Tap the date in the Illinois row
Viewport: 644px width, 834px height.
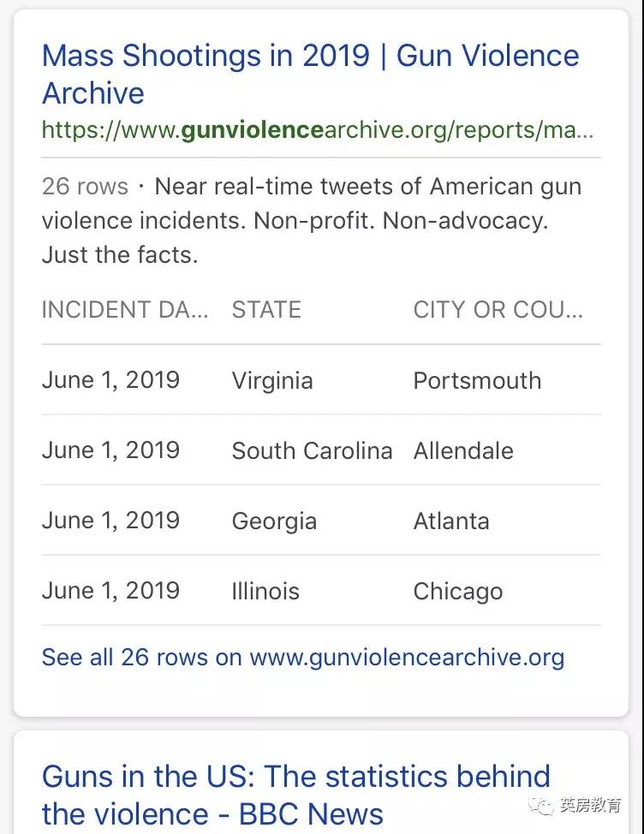pyautogui.click(x=110, y=591)
